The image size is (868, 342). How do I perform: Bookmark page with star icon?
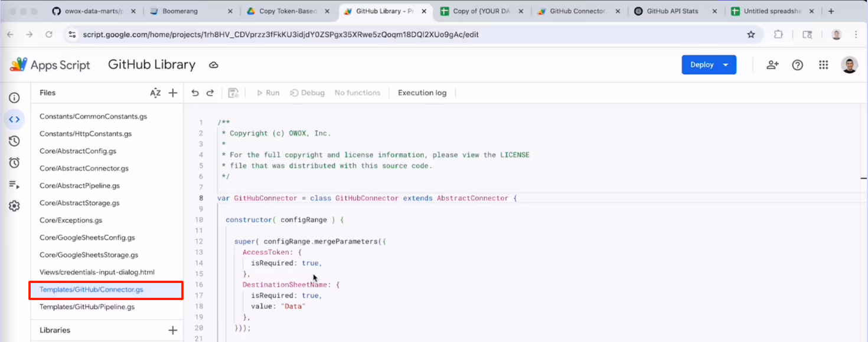pos(751,35)
